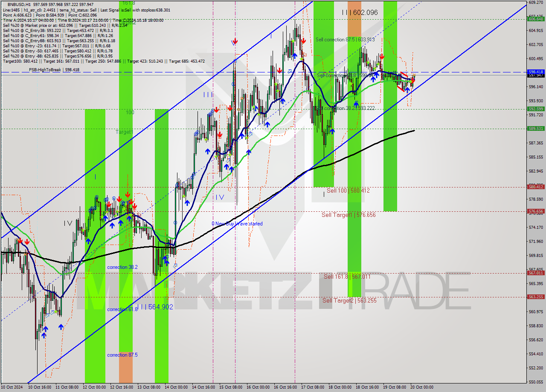Select the 'I I I 602.096' wave label

pyautogui.click(x=360, y=12)
